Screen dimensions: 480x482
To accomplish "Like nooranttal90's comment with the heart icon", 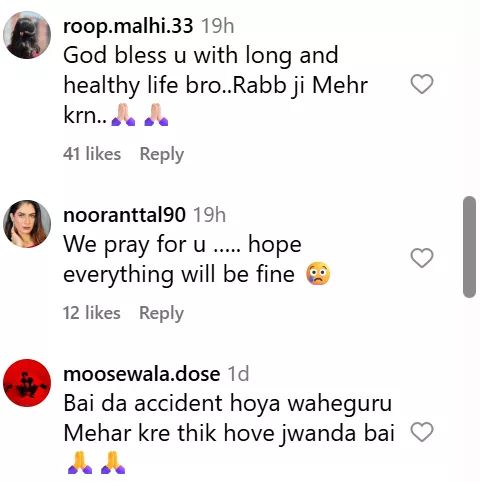I will pos(422,258).
